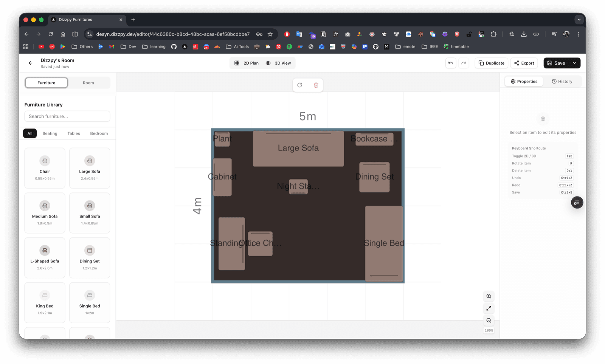Image resolution: width=605 pixels, height=364 pixels.
Task: Add a Large Sofa from the library
Action: [x=90, y=168]
